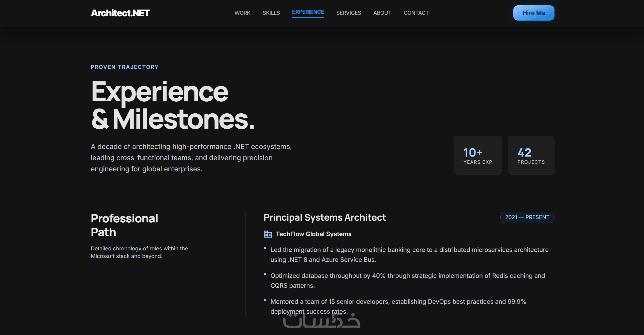Click the first bullet about banking core migration
The image size is (644, 335).
[409, 255]
